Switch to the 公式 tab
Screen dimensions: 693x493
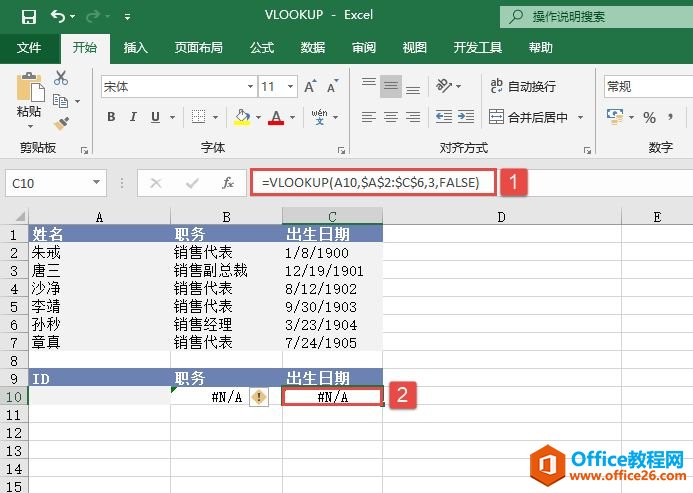pyautogui.click(x=262, y=48)
